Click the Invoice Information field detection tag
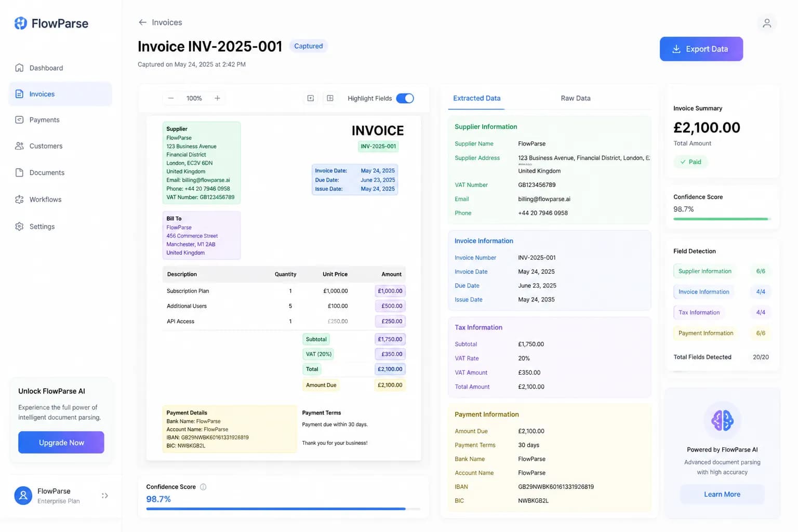 (703, 292)
